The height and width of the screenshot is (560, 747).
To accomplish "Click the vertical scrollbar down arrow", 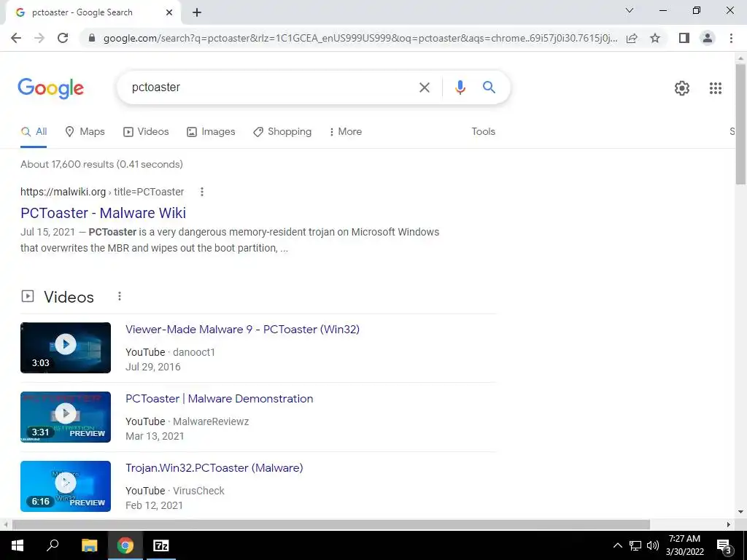I will (x=740, y=512).
